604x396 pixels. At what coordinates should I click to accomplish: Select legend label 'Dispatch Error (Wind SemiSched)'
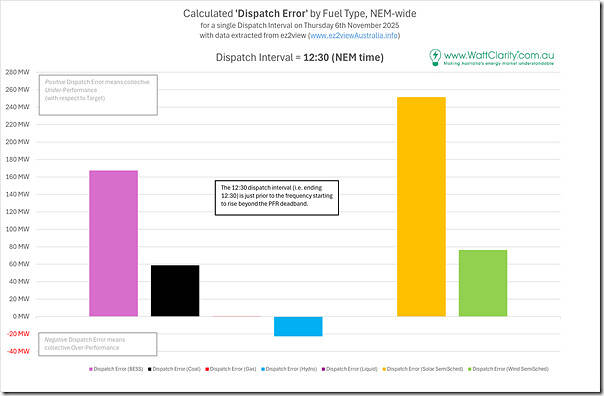[510, 369]
